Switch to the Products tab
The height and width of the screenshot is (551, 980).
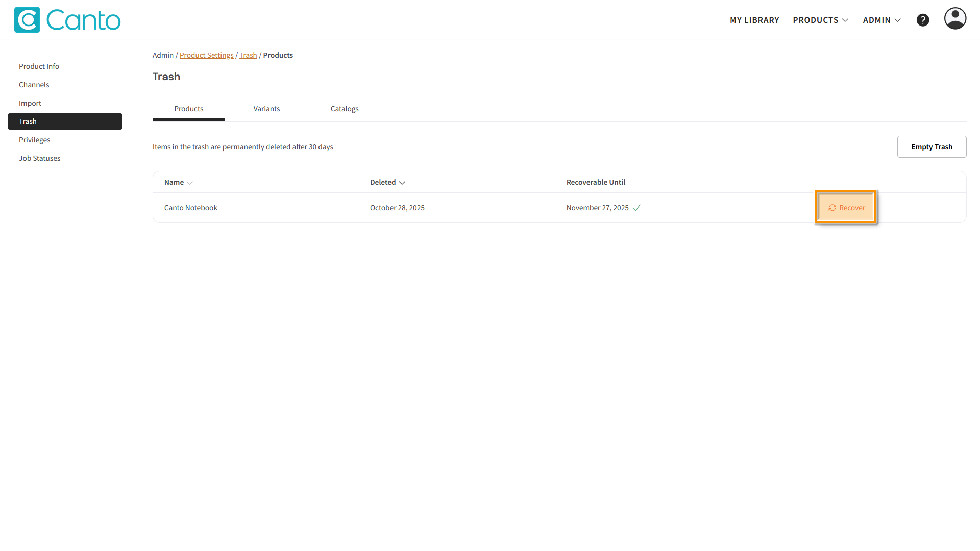pyautogui.click(x=189, y=109)
